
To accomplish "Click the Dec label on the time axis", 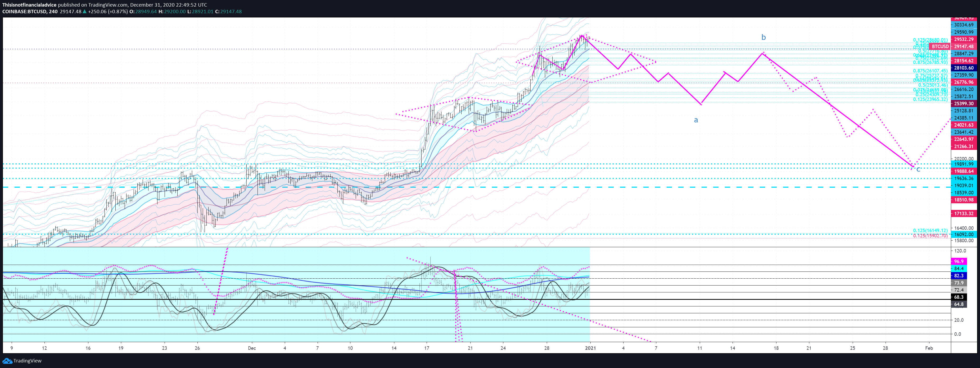I will [x=251, y=348].
